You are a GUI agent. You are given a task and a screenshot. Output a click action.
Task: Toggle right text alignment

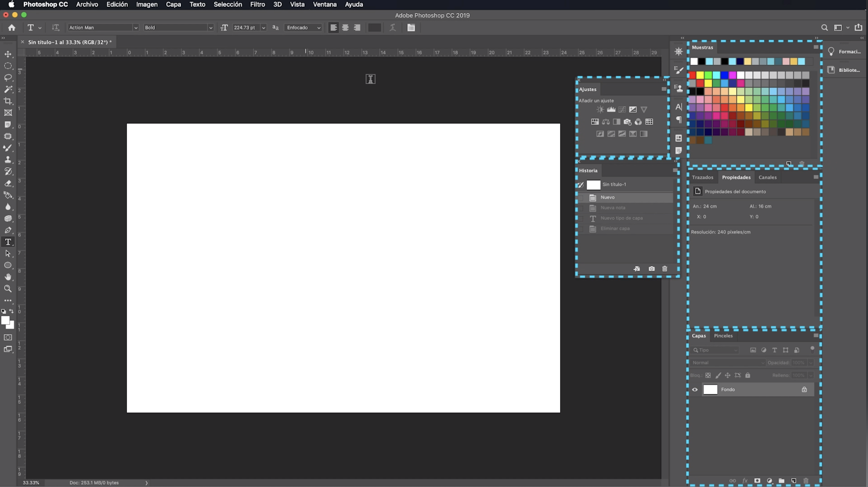(357, 28)
